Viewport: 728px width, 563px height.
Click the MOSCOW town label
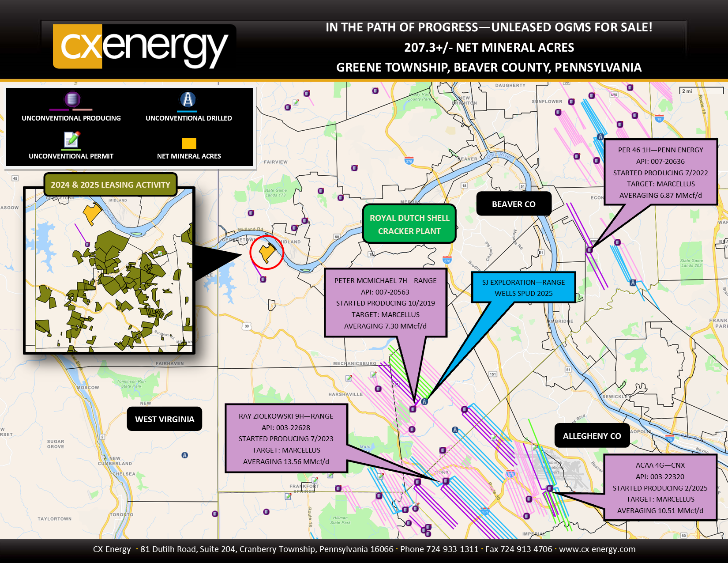88,387
